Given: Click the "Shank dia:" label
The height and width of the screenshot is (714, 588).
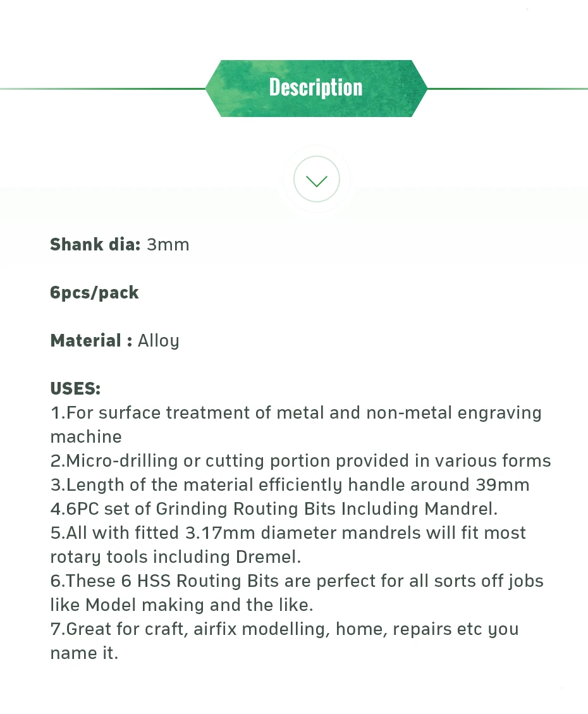Looking at the screenshot, I should tap(95, 245).
